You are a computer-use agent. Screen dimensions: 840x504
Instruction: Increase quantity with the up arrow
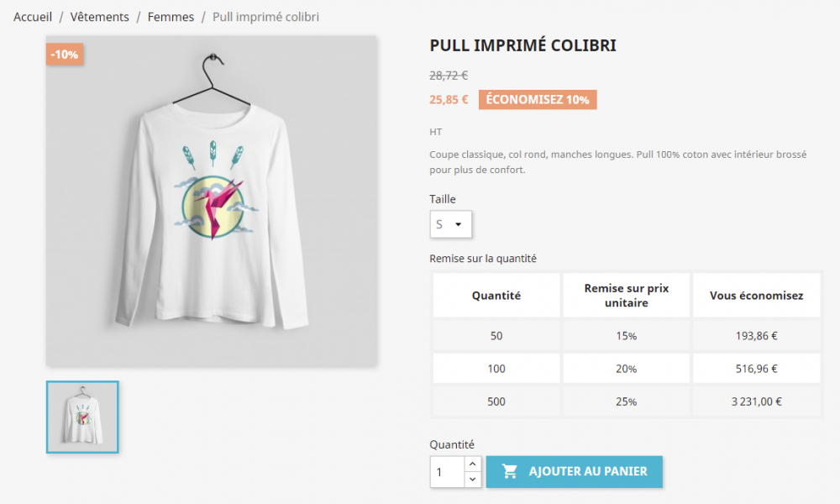[472, 464]
